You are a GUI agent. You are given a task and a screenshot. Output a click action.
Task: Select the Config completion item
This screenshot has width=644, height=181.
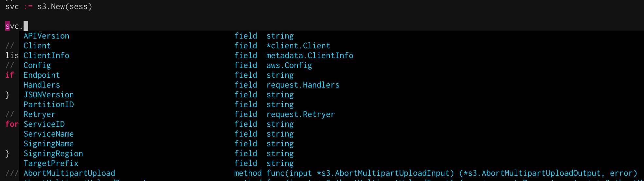click(x=37, y=65)
